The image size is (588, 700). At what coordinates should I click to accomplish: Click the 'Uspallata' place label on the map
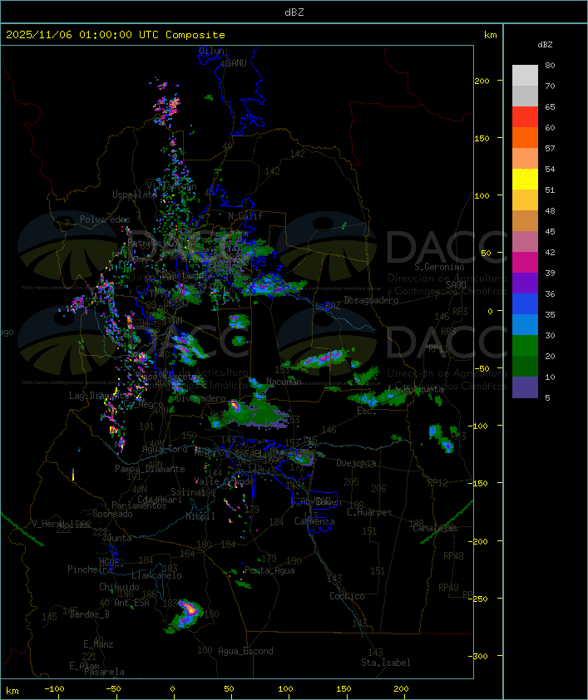(135, 195)
